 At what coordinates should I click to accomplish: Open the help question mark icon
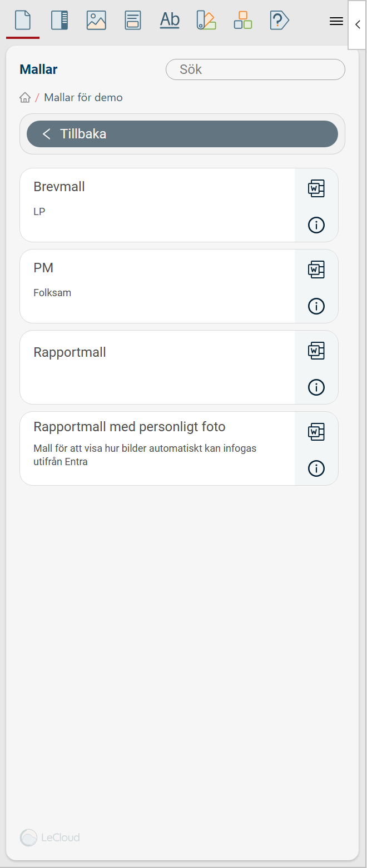coord(279,21)
